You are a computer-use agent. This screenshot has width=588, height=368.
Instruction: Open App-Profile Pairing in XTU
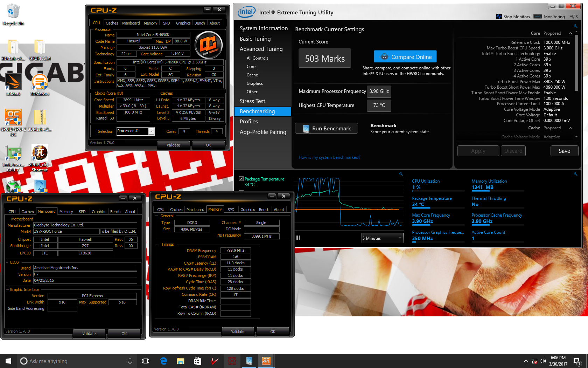pos(263,132)
